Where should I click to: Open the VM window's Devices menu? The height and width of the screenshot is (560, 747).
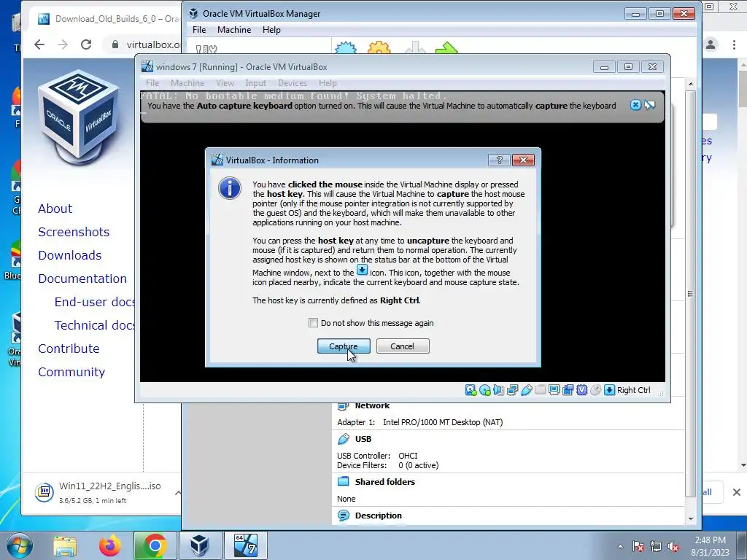[x=293, y=83]
